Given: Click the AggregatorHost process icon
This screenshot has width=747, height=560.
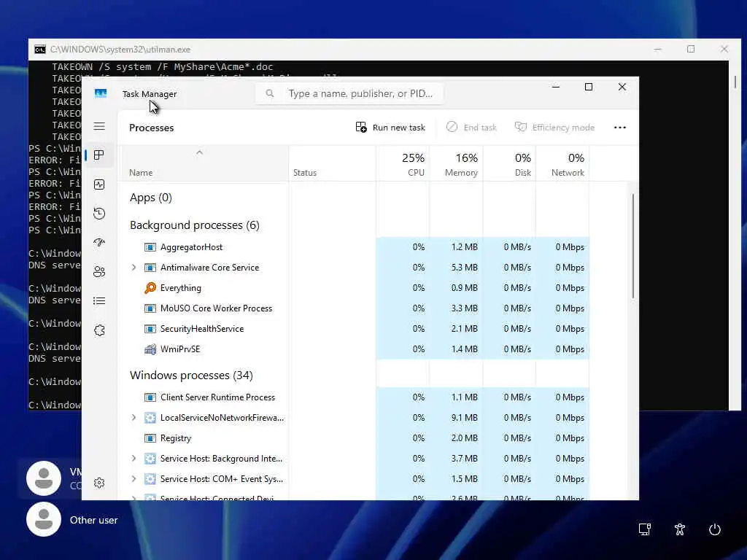Looking at the screenshot, I should [x=150, y=247].
